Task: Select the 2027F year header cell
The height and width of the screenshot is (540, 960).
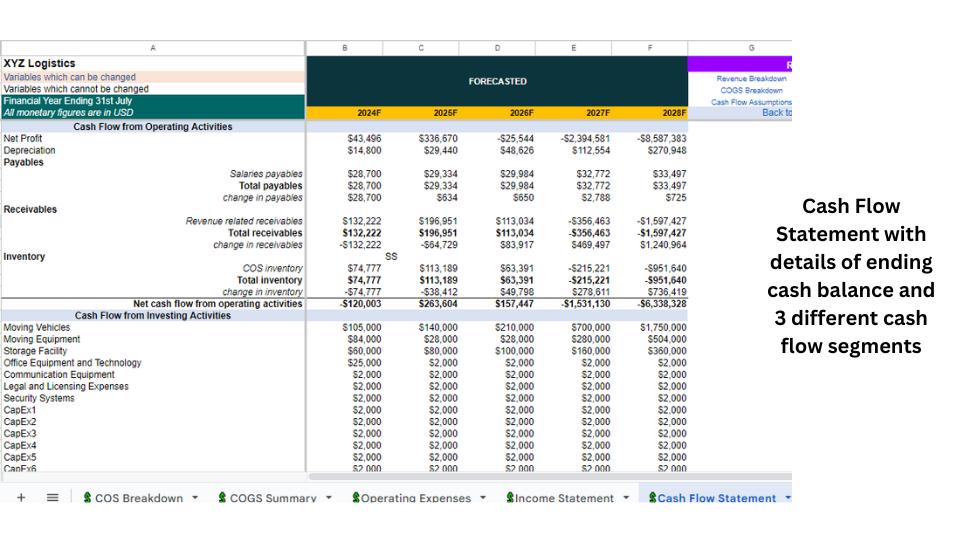Action: pos(574,113)
